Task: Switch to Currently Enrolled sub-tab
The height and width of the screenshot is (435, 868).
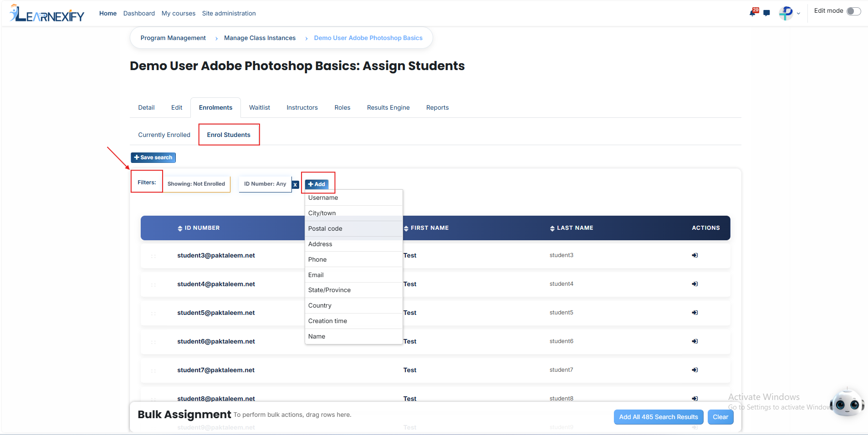Action: (x=164, y=135)
